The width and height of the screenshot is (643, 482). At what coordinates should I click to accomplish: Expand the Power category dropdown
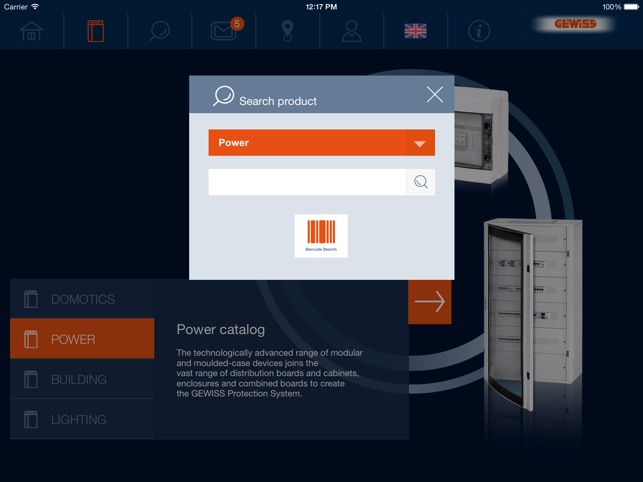(x=322, y=143)
